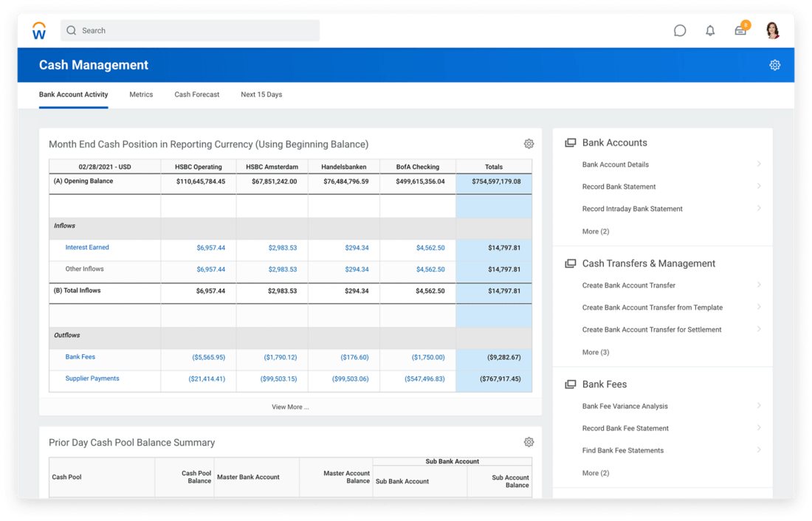Screen dimensions: 812x521
Task: Open the Supplier Payments link
Action: [92, 378]
